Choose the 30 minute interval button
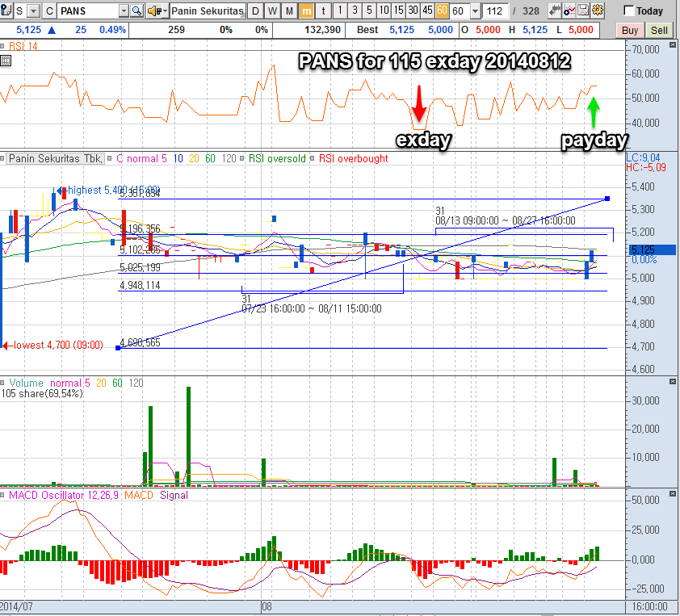680x616 pixels. (x=413, y=10)
